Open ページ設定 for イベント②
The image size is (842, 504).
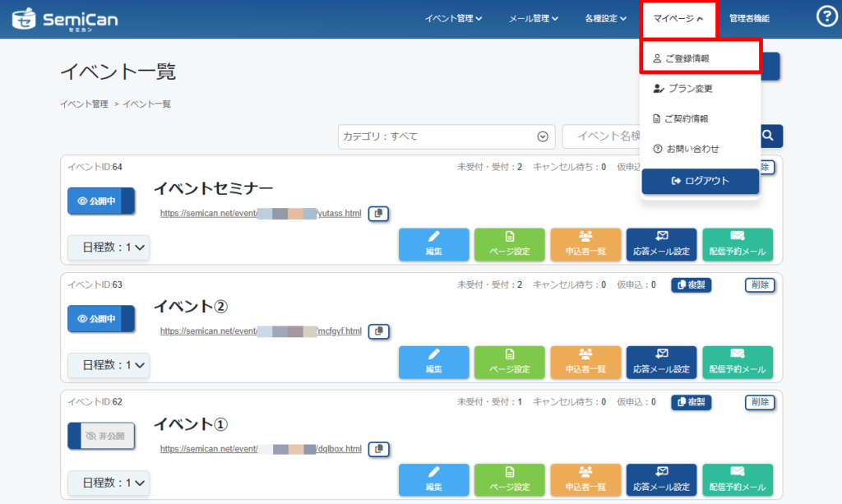click(x=509, y=363)
